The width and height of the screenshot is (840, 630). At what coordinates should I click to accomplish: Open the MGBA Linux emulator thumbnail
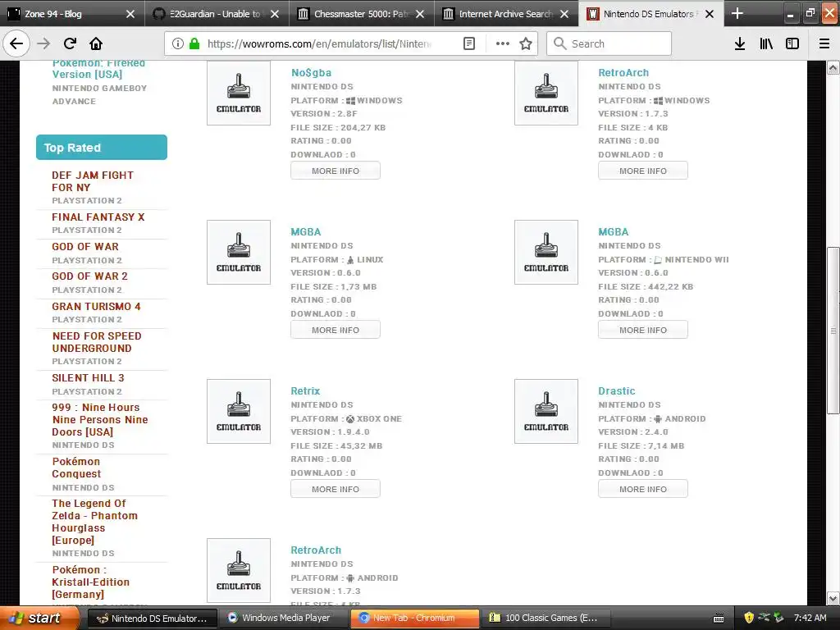point(239,253)
